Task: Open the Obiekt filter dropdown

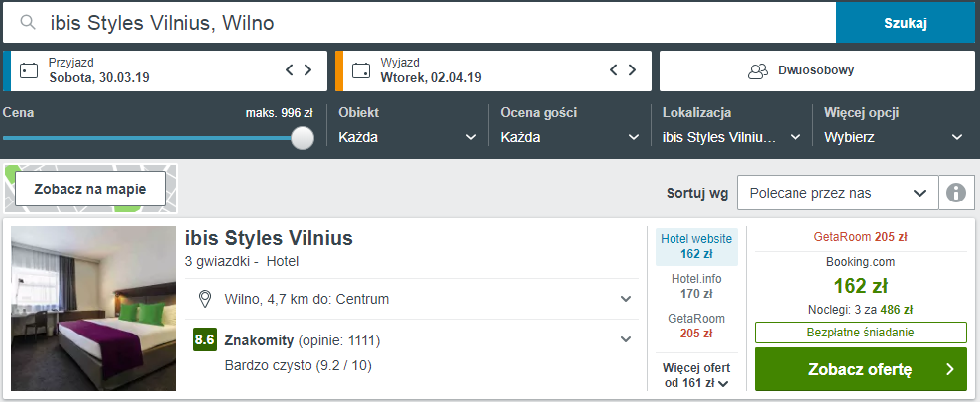Action: coord(408,137)
